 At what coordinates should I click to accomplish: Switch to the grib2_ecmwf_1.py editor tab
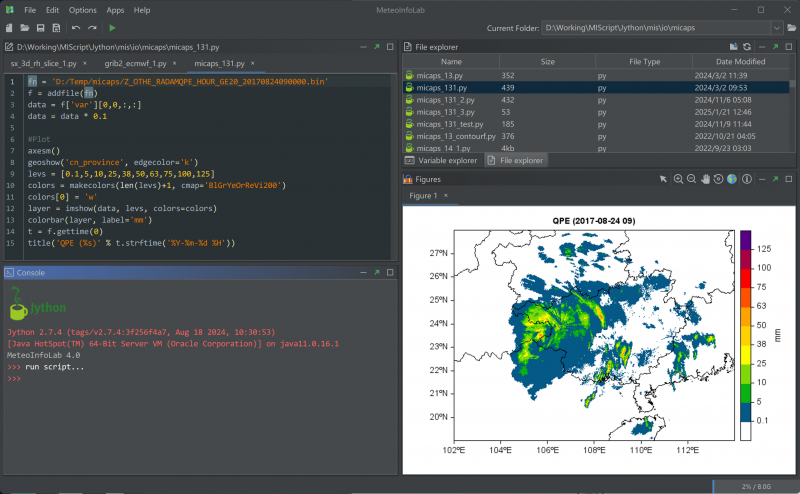(133, 63)
